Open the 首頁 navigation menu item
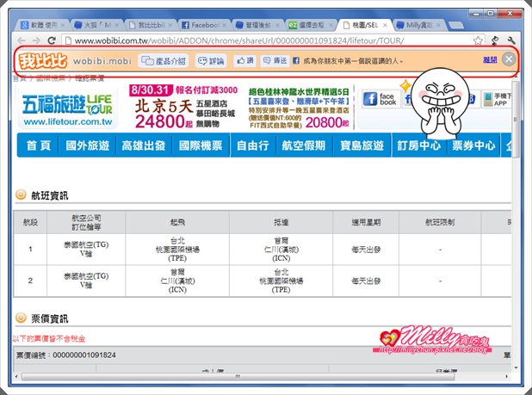 coord(39,145)
